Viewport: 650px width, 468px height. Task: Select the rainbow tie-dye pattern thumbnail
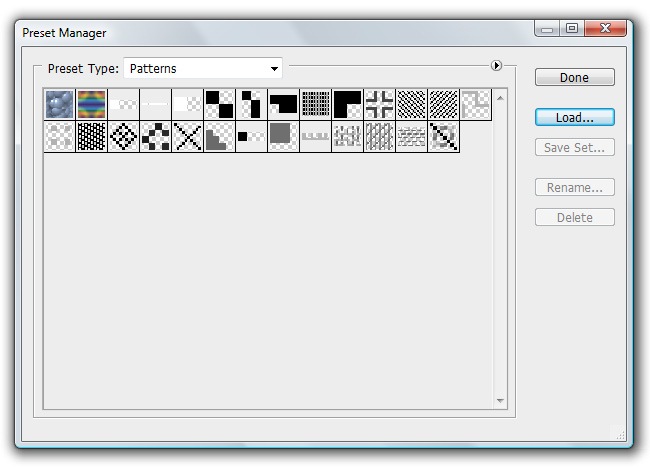(x=91, y=104)
